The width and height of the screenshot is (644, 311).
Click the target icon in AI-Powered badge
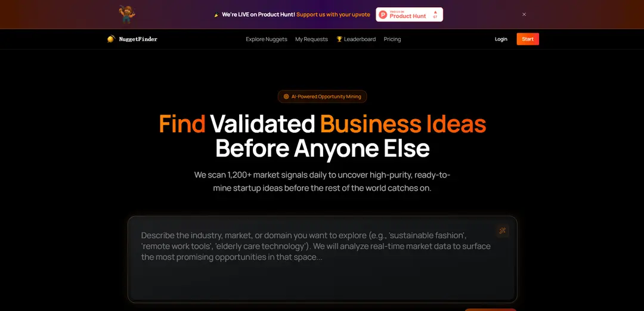[x=286, y=97]
